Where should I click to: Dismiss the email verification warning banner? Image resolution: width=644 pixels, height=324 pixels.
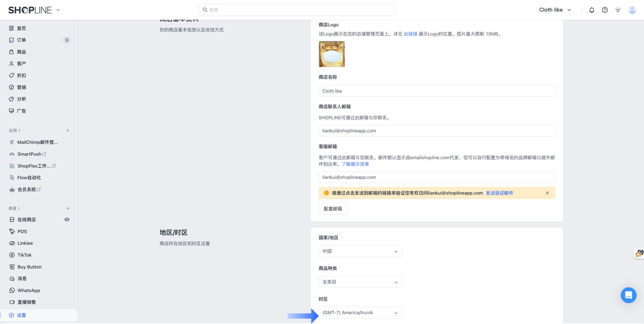click(547, 193)
